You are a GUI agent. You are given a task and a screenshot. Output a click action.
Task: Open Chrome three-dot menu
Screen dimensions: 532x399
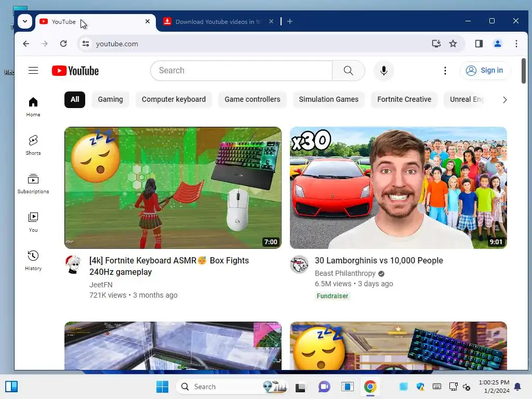516,44
